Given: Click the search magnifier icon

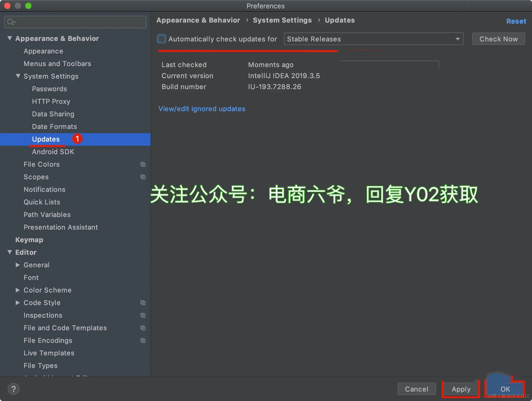Looking at the screenshot, I should [10, 22].
